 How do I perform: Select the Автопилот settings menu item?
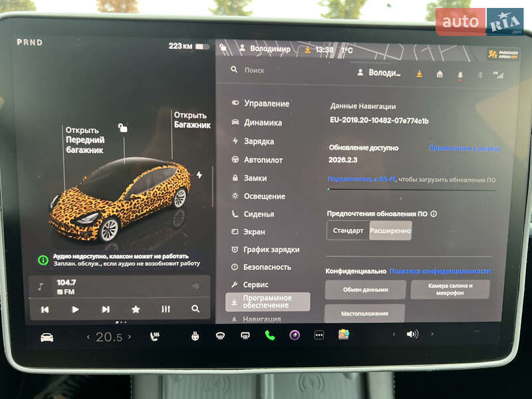(263, 160)
